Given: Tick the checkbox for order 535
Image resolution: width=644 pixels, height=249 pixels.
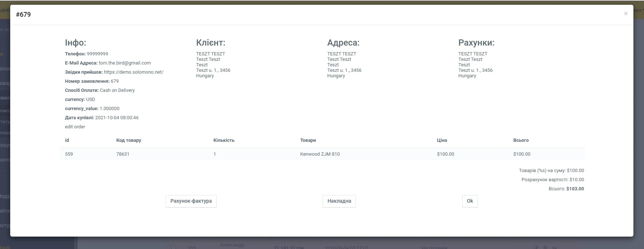Looking at the screenshot, I should pyautogui.click(x=173, y=248).
